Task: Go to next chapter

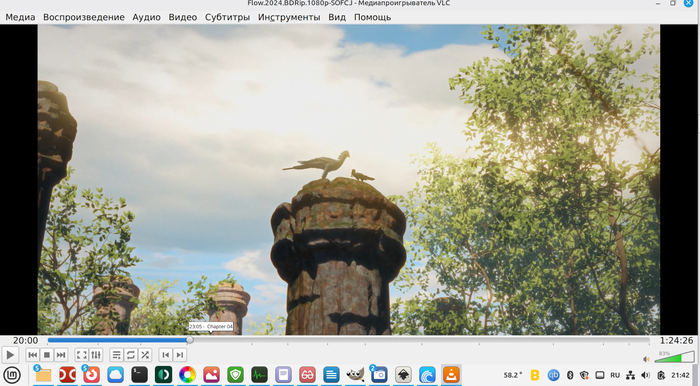Action: [x=180, y=355]
